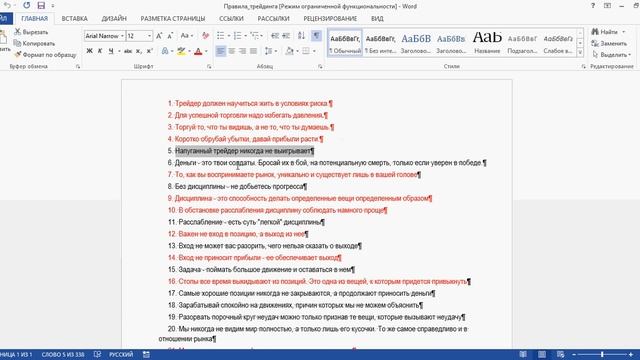This screenshot has width=640, height=360.
Task: Apply red font color A button
Action: tap(198, 51)
